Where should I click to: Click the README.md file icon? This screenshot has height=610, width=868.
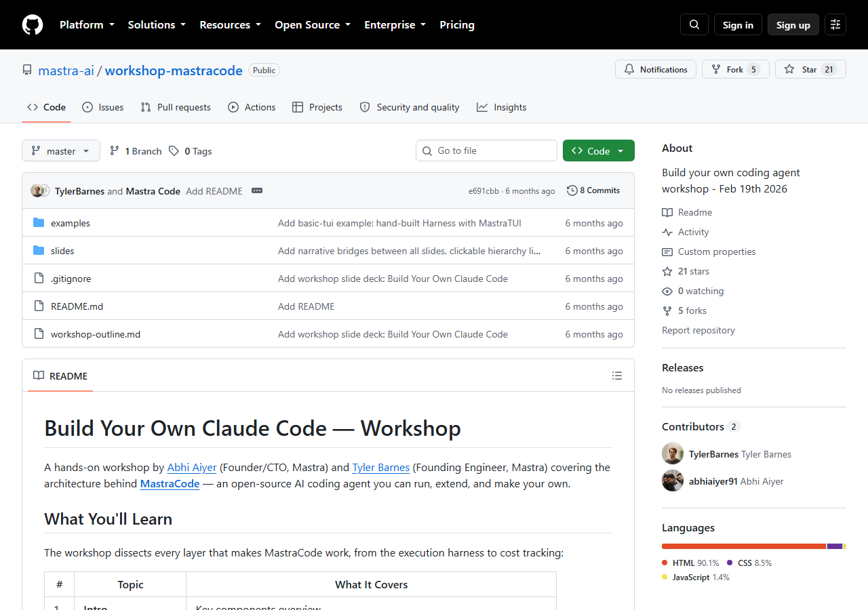39,306
